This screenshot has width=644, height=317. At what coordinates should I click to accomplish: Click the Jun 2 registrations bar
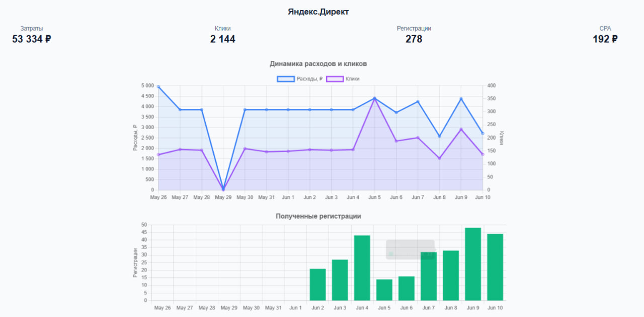tap(317, 285)
